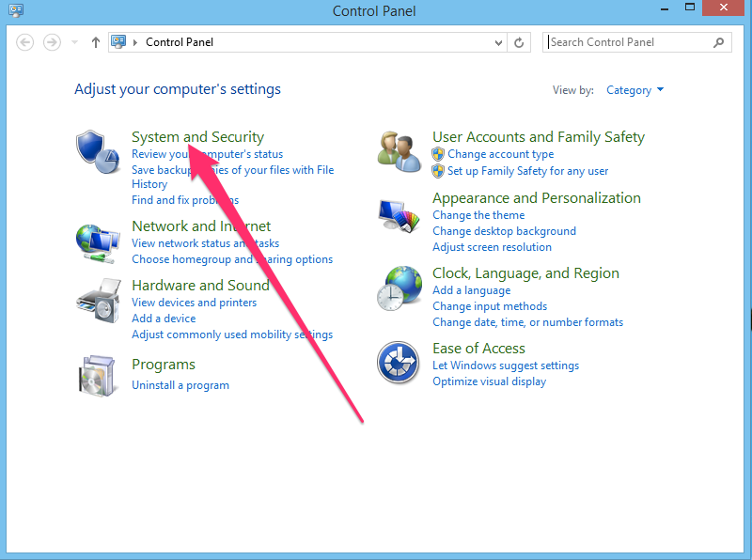752x560 pixels.
Task: Open the System and Security shield icon
Action: point(98,151)
